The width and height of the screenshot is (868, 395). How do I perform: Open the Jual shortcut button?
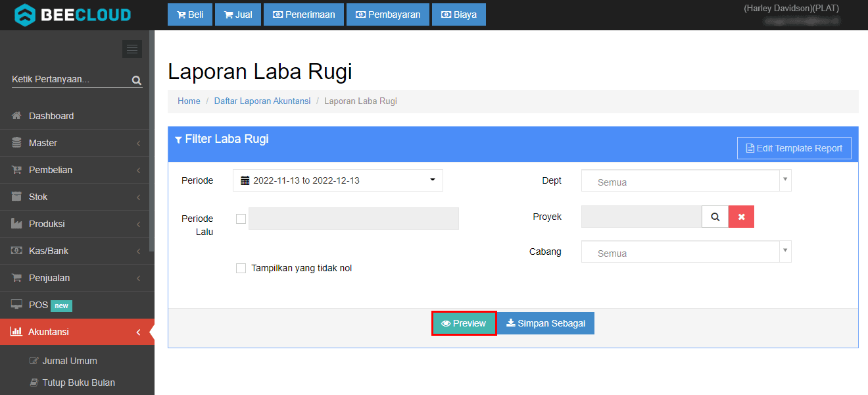point(238,14)
